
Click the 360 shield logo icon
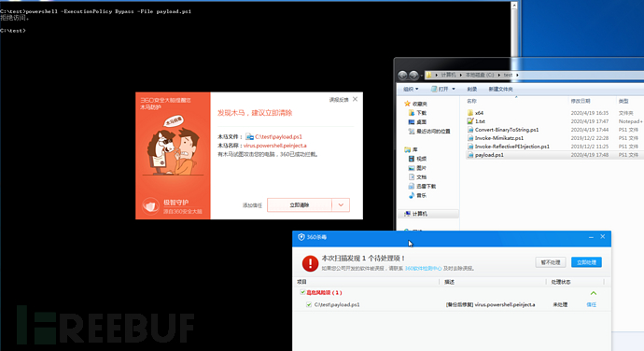301,237
